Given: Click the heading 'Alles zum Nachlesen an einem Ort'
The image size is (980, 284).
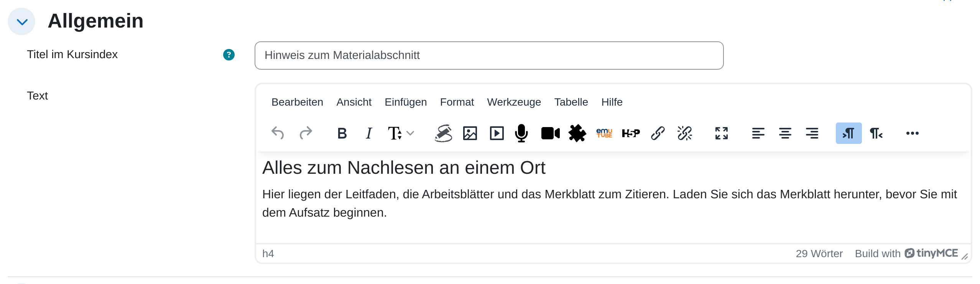Looking at the screenshot, I should tap(404, 168).
